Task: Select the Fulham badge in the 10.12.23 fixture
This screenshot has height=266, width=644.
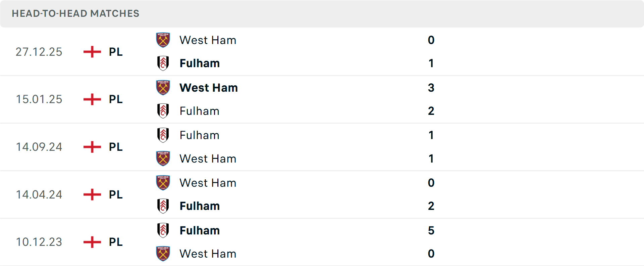Action: (163, 230)
